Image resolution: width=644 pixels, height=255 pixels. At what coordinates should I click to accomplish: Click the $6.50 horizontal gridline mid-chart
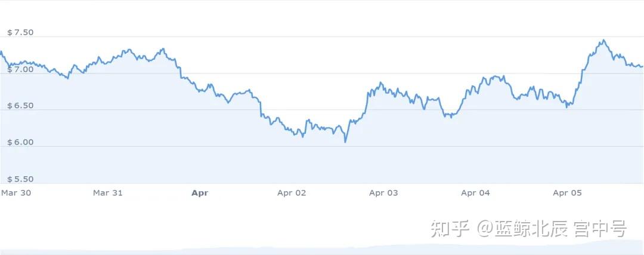(322, 110)
